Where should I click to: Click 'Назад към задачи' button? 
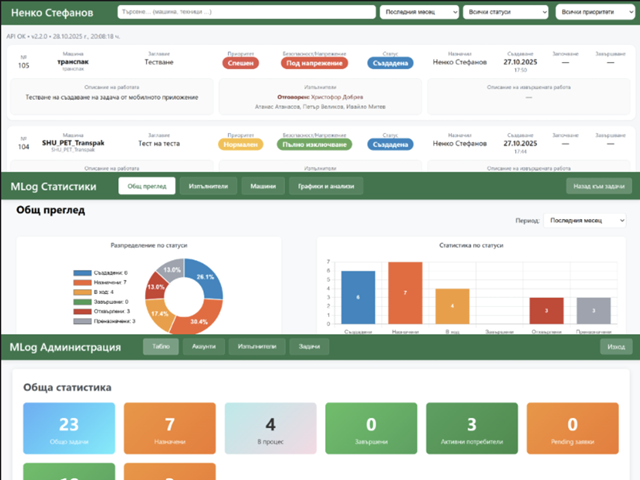click(x=599, y=186)
